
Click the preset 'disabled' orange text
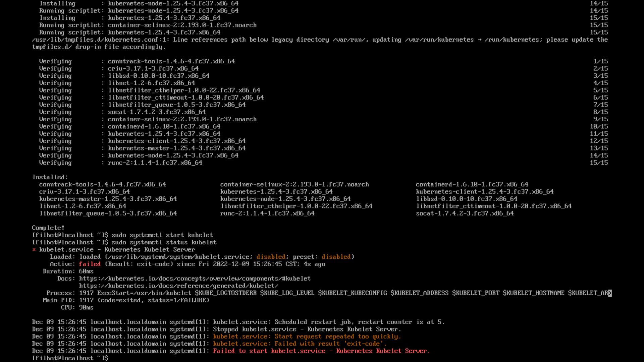click(336, 257)
